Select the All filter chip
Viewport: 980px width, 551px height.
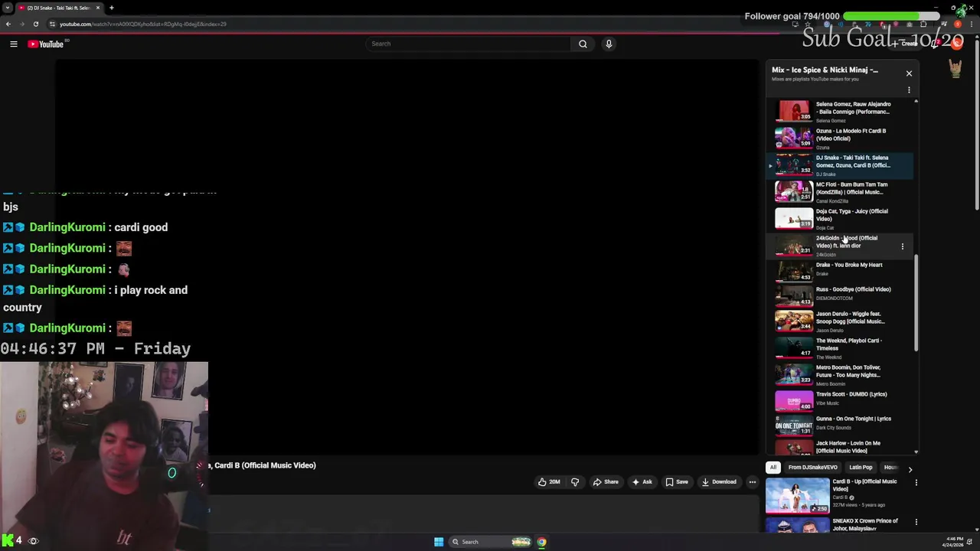773,468
